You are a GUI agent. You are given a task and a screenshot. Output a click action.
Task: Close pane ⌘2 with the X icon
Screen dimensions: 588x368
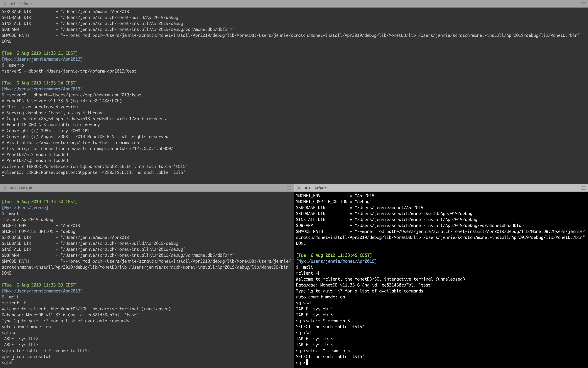(5, 188)
